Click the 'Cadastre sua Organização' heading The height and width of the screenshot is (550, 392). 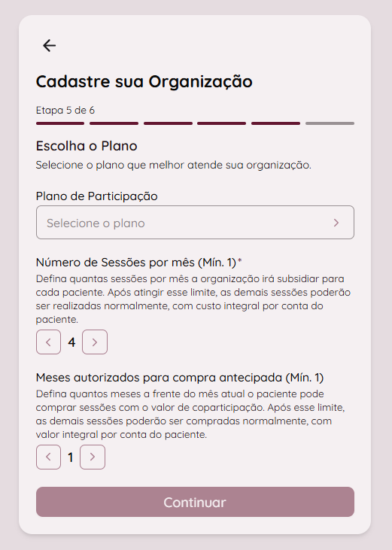point(144,82)
